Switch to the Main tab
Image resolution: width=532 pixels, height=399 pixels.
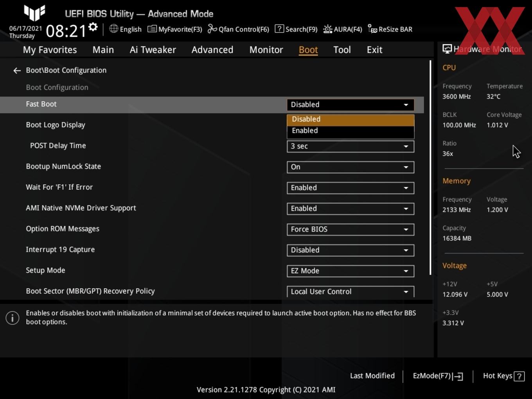click(103, 50)
